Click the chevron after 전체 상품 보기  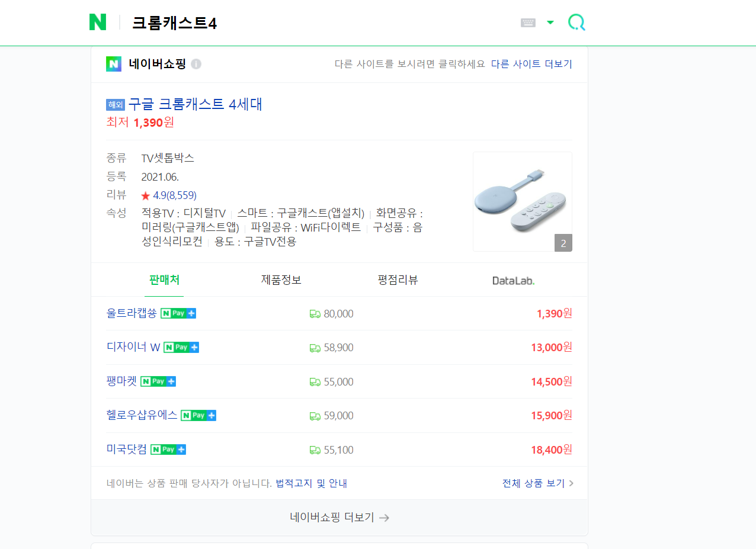[x=571, y=483]
